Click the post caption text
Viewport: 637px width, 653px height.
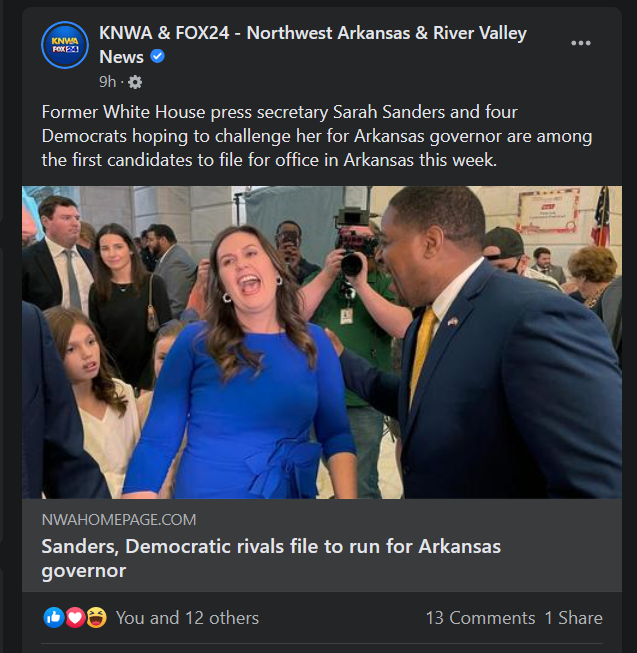point(316,135)
